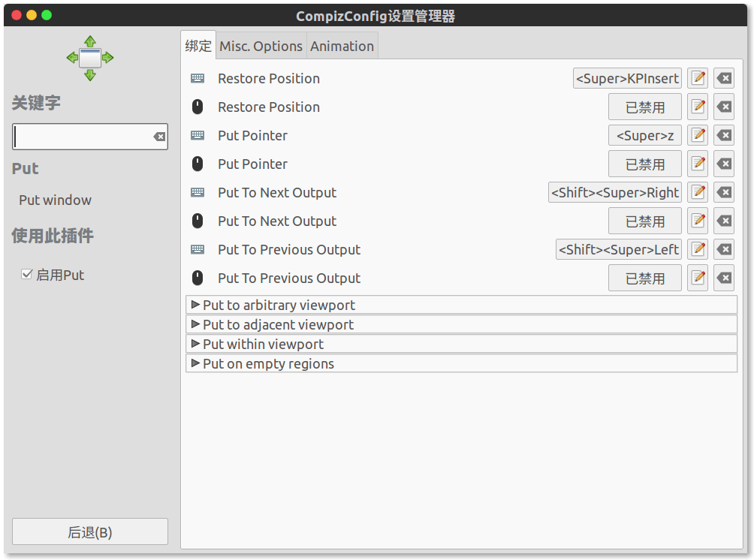Click reset icon for keyboard Restore Position
This screenshot has width=754, height=560.
tap(724, 79)
